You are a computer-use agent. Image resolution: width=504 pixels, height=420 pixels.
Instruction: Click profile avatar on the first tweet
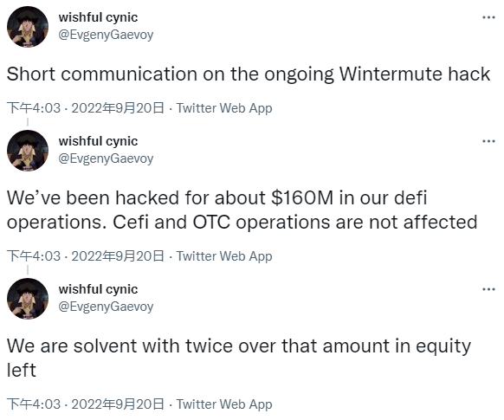28,27
